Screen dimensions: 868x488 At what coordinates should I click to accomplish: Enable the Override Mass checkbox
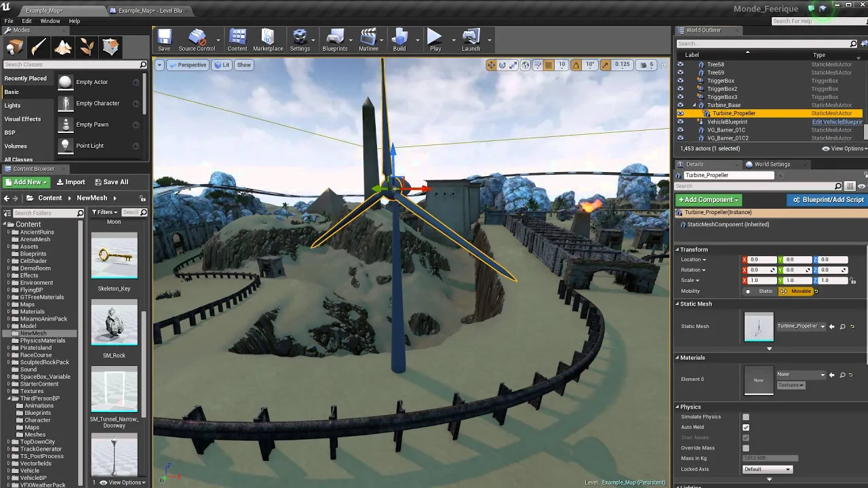pyautogui.click(x=746, y=448)
